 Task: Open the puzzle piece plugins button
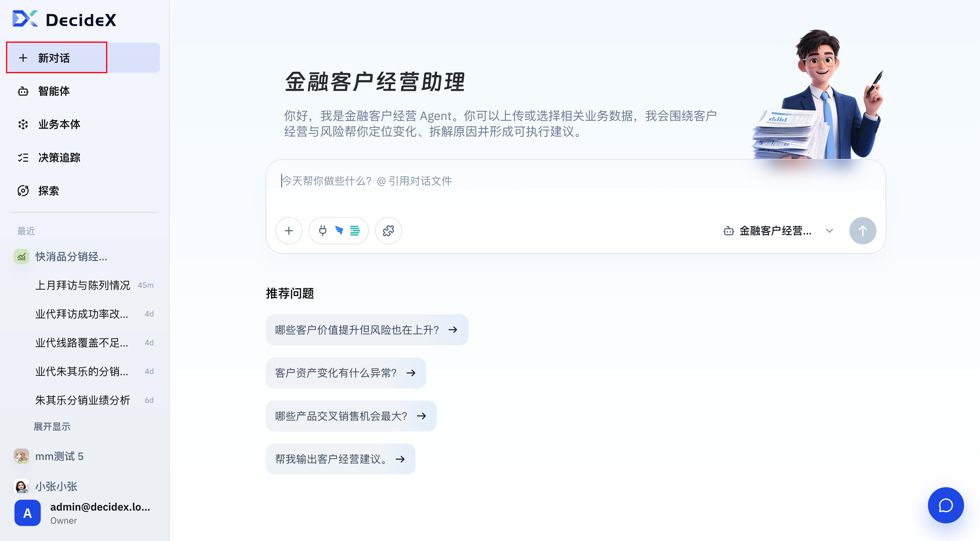point(388,230)
